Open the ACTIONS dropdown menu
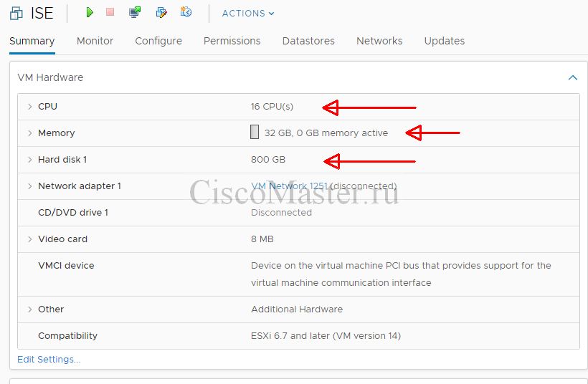The height and width of the screenshot is (384, 588). click(x=248, y=14)
